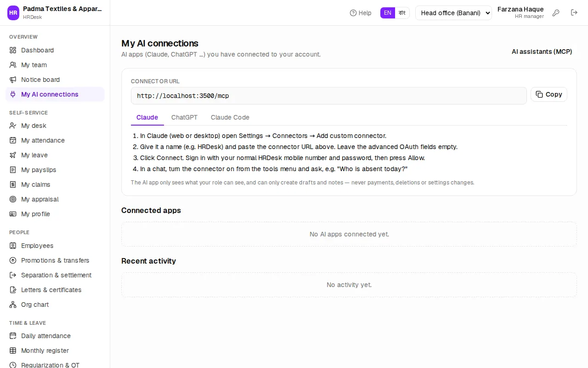
Task: Click the My leave airplane icon
Action: 13,155
